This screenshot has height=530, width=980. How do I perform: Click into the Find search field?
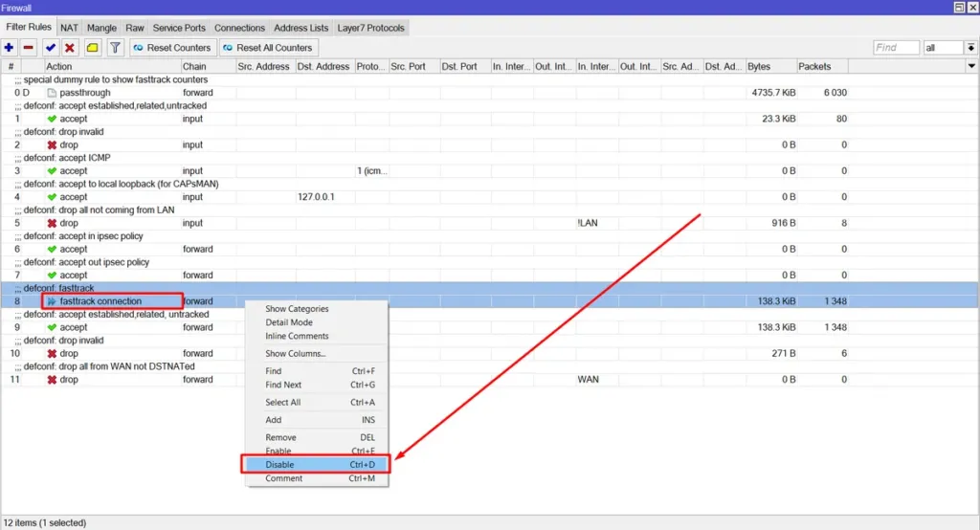coord(896,48)
